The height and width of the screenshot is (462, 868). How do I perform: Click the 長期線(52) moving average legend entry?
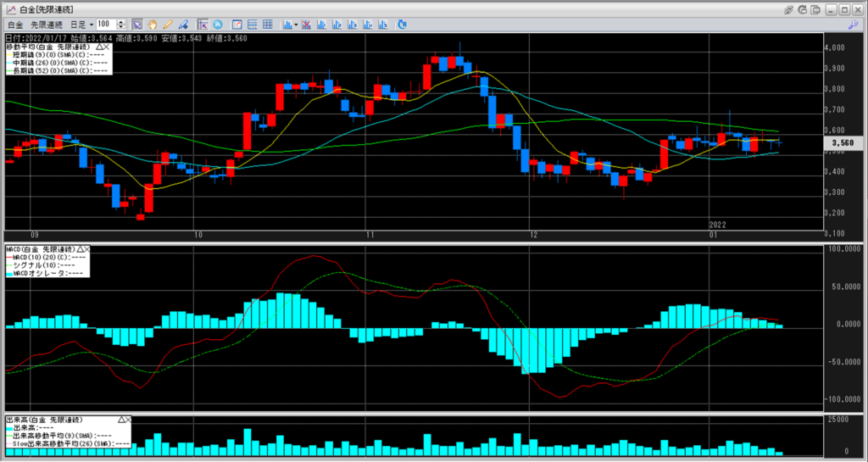[x=58, y=70]
